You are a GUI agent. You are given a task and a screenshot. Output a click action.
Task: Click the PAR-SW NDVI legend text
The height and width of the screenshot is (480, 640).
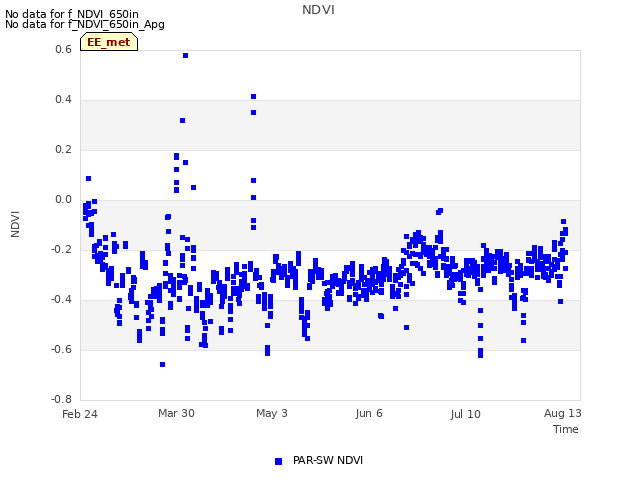(328, 460)
